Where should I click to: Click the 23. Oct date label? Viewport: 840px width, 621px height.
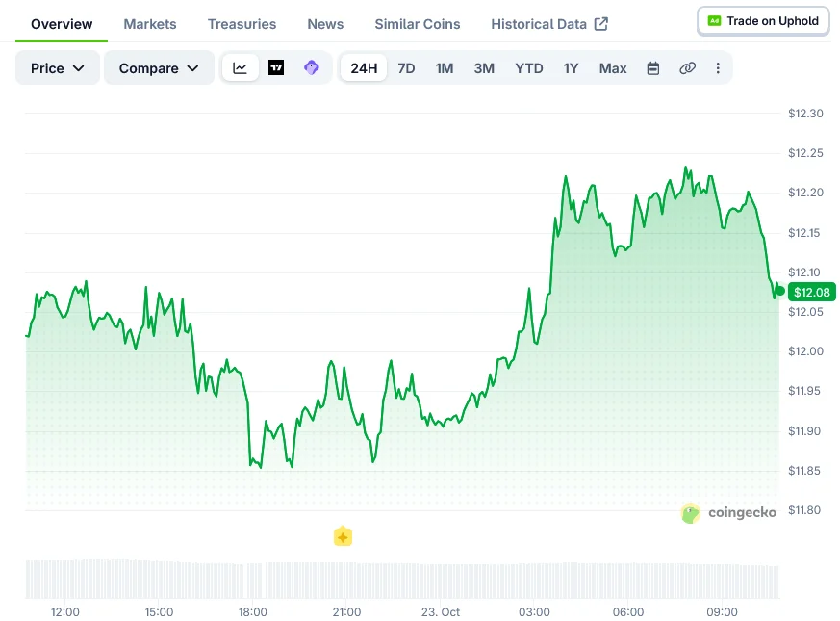click(441, 612)
